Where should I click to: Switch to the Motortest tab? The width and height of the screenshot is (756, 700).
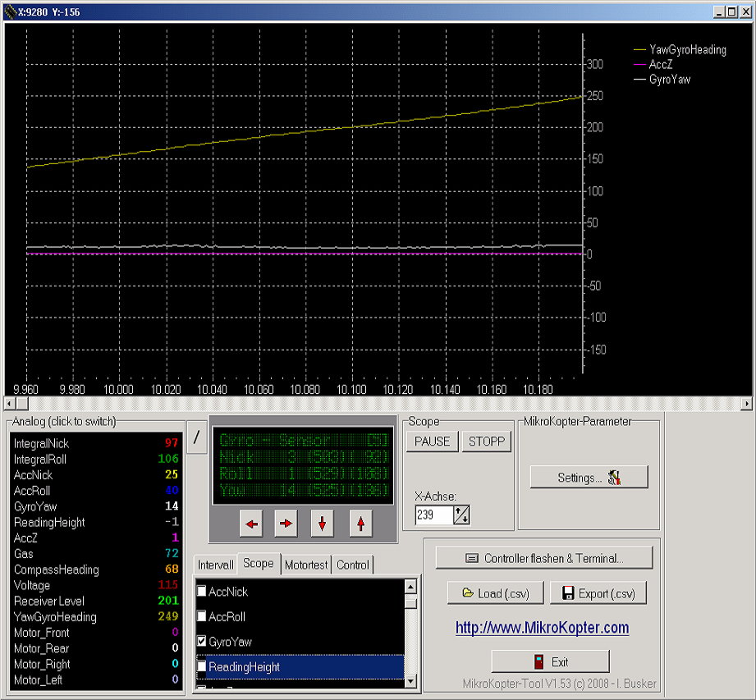point(306,565)
